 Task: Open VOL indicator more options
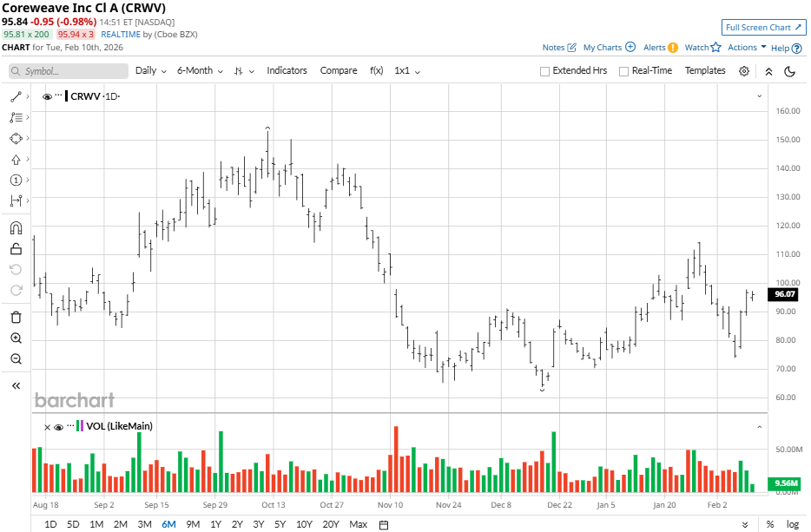pyautogui.click(x=70, y=425)
